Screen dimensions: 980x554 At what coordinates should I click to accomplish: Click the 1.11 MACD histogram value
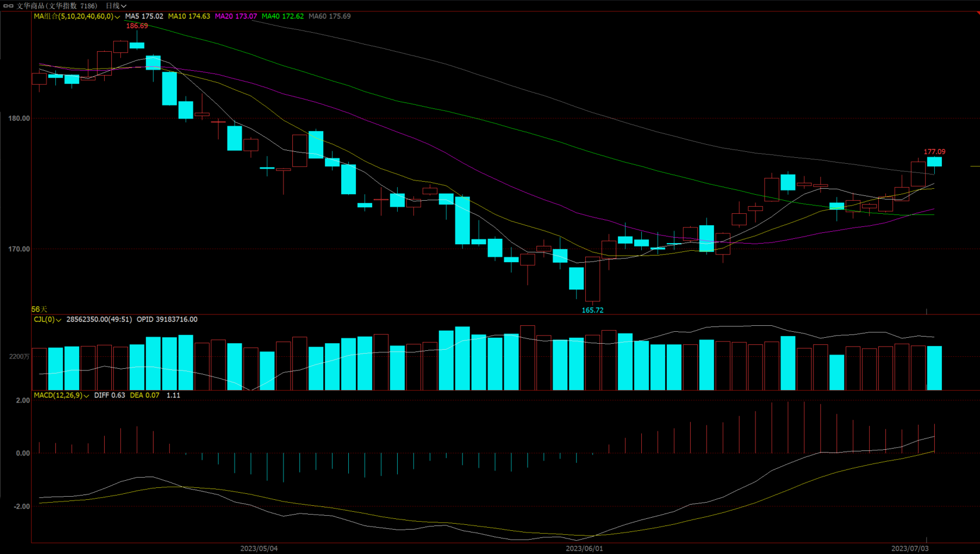pos(173,396)
